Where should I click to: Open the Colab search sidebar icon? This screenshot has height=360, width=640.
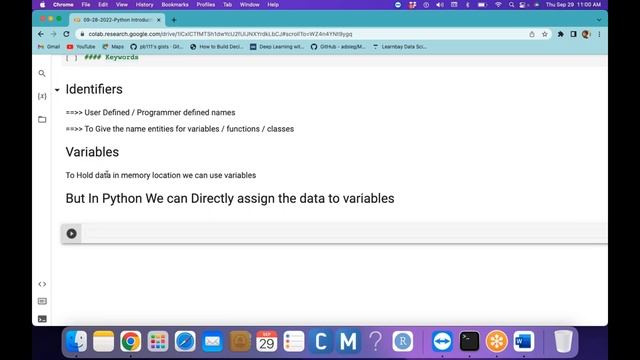tap(42, 73)
